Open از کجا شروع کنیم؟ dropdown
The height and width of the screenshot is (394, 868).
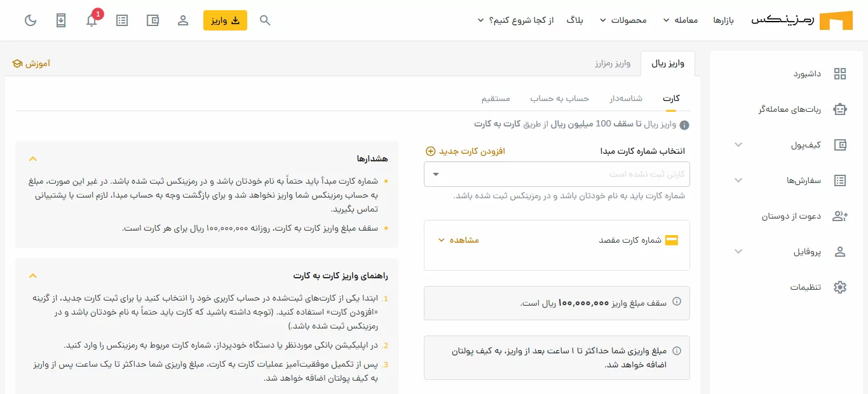[x=515, y=20]
